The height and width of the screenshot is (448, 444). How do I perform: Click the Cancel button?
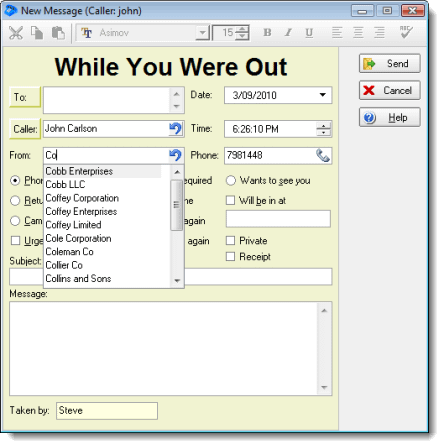tap(389, 90)
